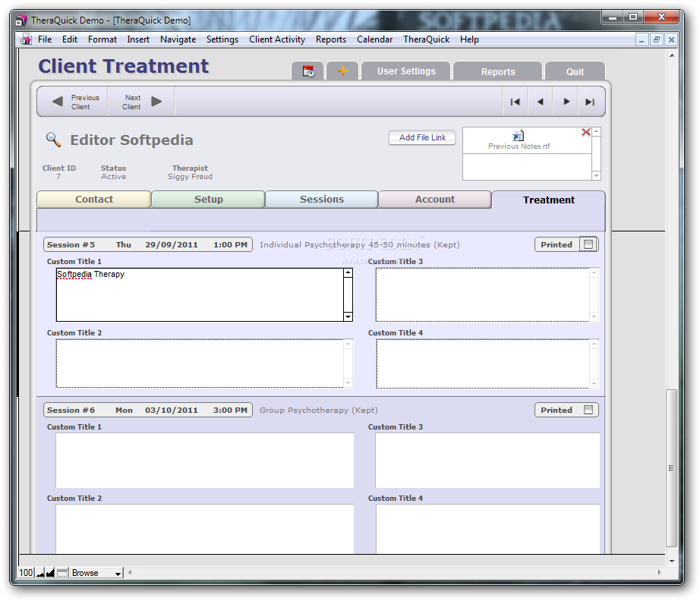Select the Session #6 header row
The image size is (700, 601).
click(x=148, y=410)
